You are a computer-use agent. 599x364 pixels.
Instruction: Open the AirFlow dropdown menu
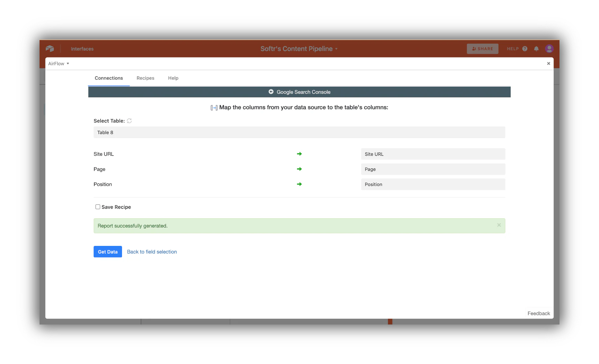(59, 64)
